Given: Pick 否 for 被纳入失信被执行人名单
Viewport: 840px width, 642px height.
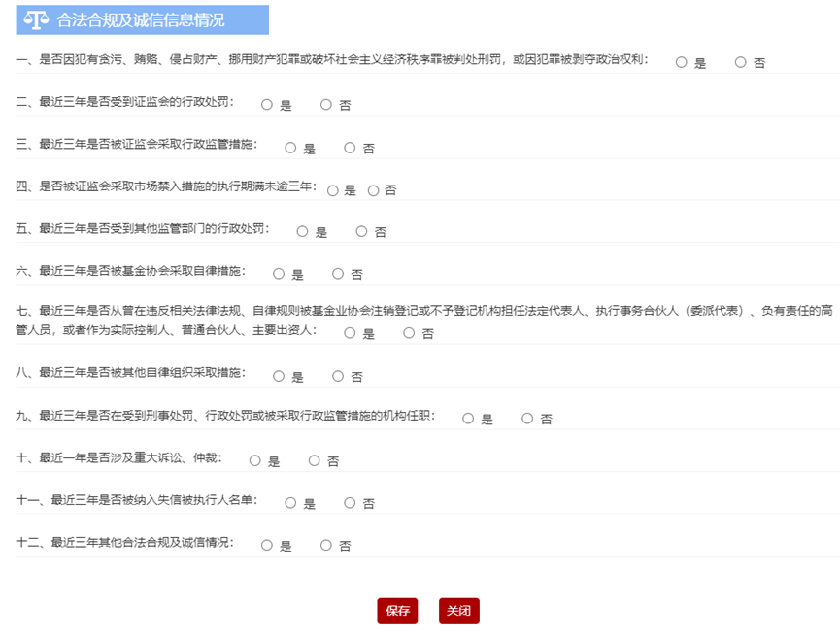Looking at the screenshot, I should coord(350,503).
